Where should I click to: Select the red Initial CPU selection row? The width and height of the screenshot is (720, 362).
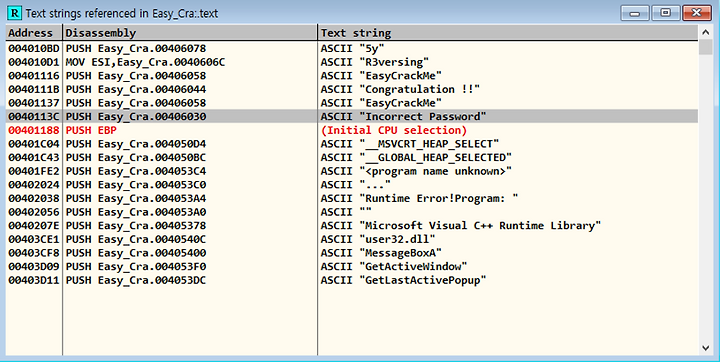[x=352, y=130]
